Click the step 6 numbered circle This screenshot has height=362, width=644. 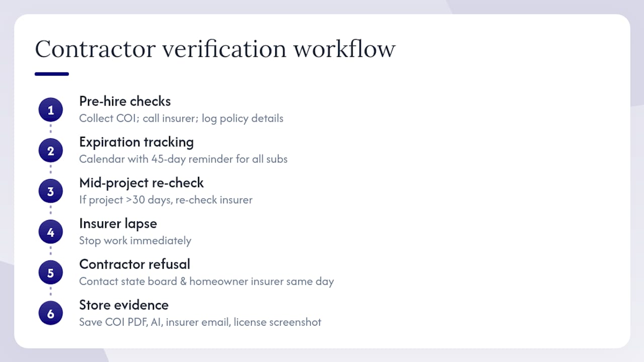[50, 314]
